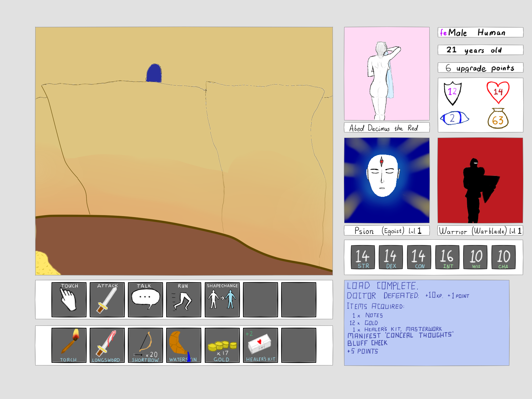Click the red heart health indicator

pos(498,92)
